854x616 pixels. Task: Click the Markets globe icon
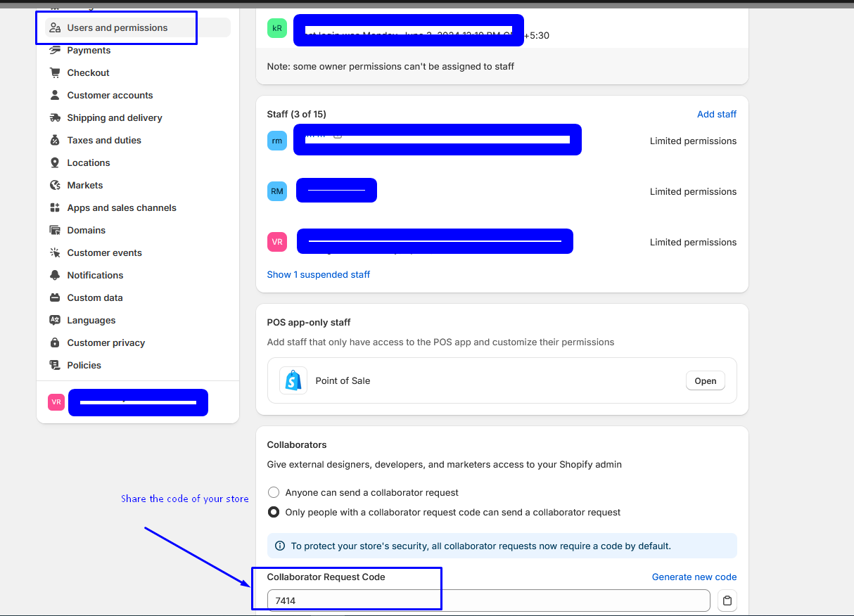pos(55,186)
